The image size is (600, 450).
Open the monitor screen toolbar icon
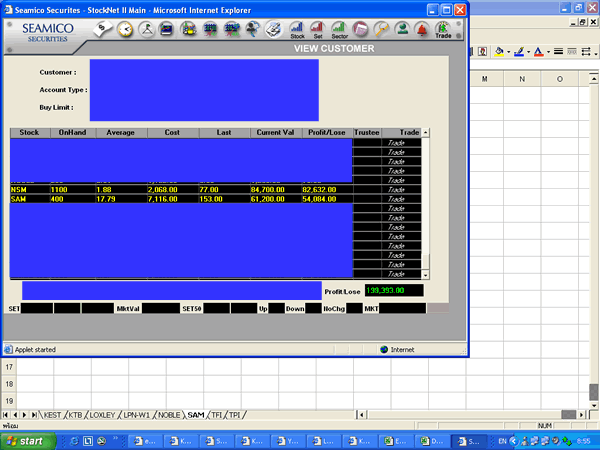pos(166,29)
